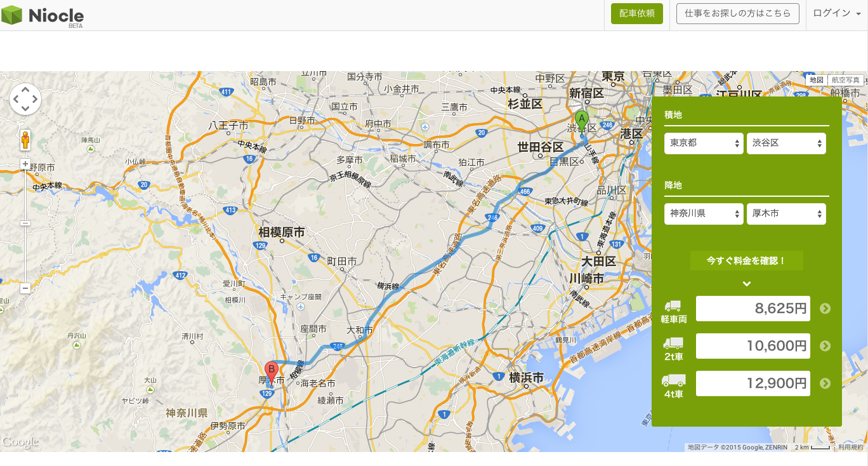The image size is (868, 466).
Task: Click the 地図データ ©2015 Google, ZENRIN text
Action: (737, 448)
